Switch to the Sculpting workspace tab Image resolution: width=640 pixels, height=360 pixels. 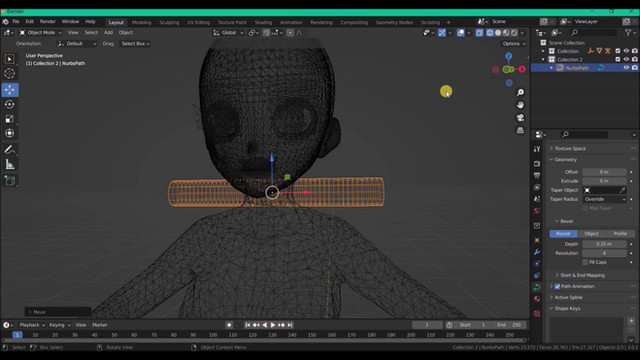click(169, 22)
